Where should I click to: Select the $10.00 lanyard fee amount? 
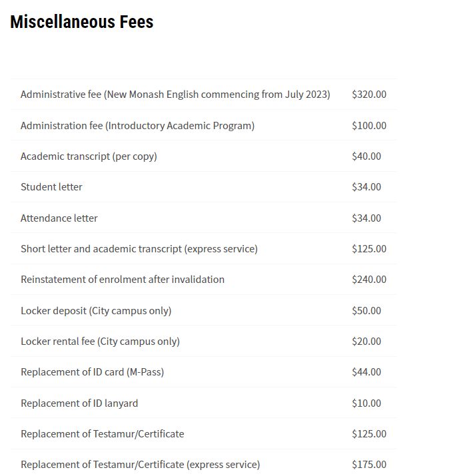pos(366,403)
